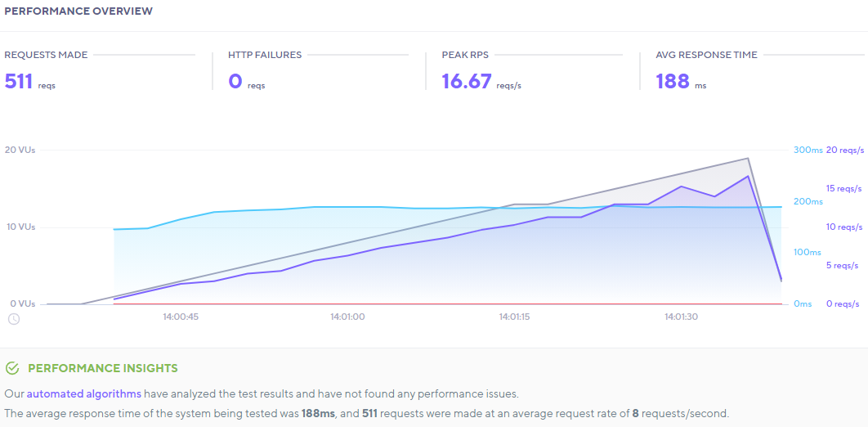Click the 16.67 reqs/s peak value
868x427 pixels.
tap(467, 81)
